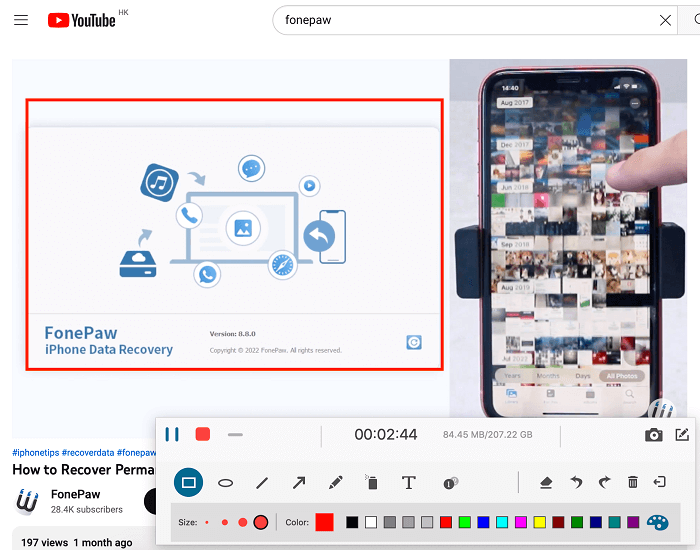Pick the black color swatch
Screen dimensions: 700x550
click(x=352, y=522)
